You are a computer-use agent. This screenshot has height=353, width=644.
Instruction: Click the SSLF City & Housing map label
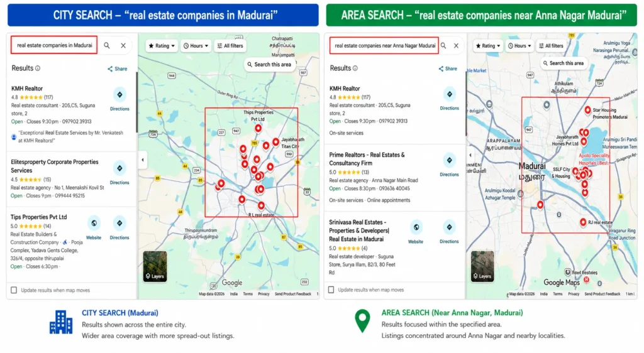coord(561,173)
